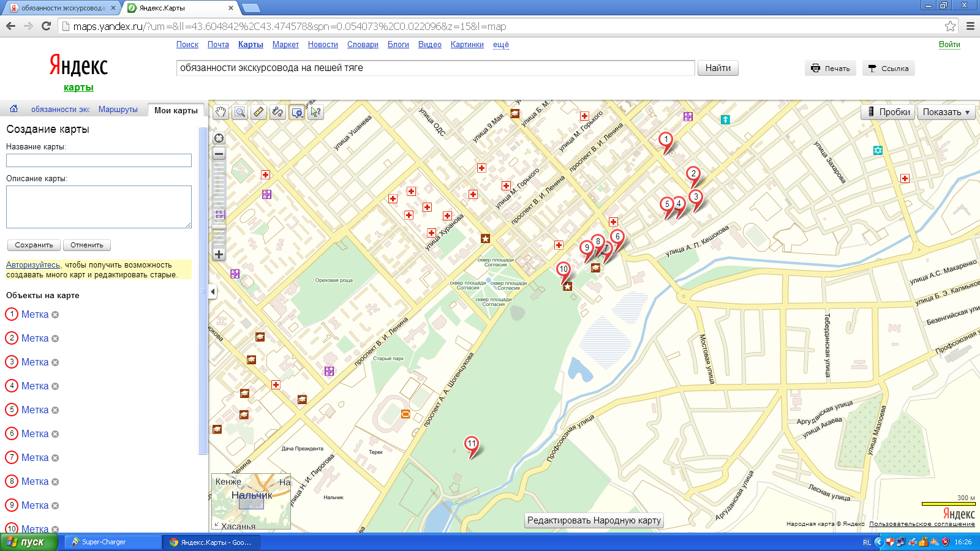Open the Пользовательское соглашение link

click(922, 524)
